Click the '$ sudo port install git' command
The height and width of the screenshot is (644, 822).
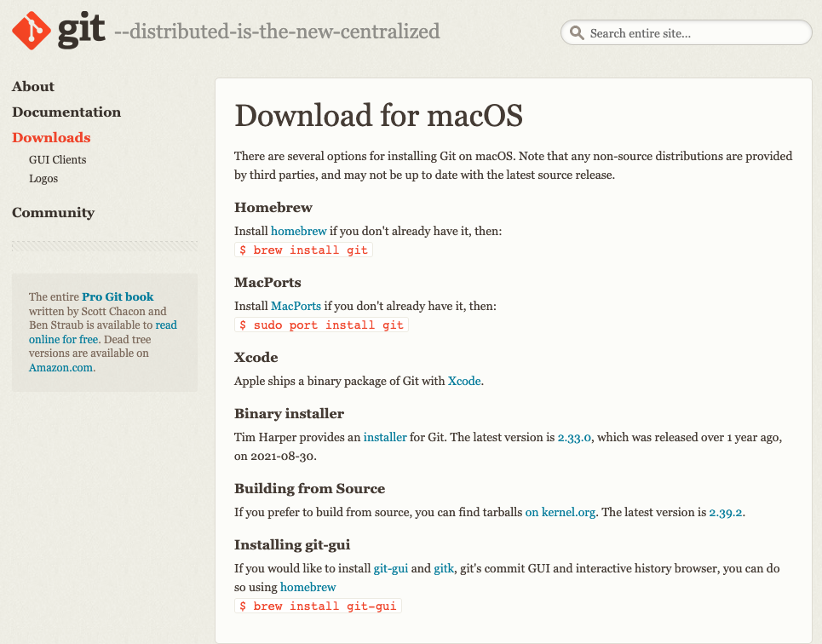click(x=321, y=325)
